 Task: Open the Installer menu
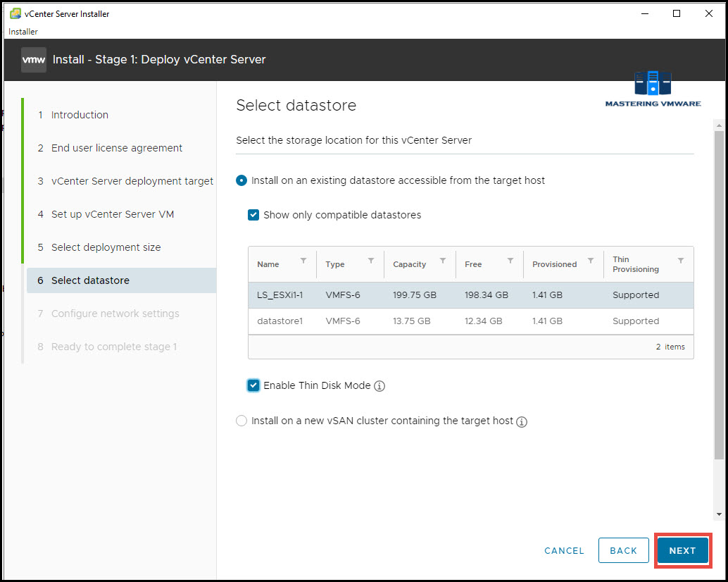[x=23, y=32]
